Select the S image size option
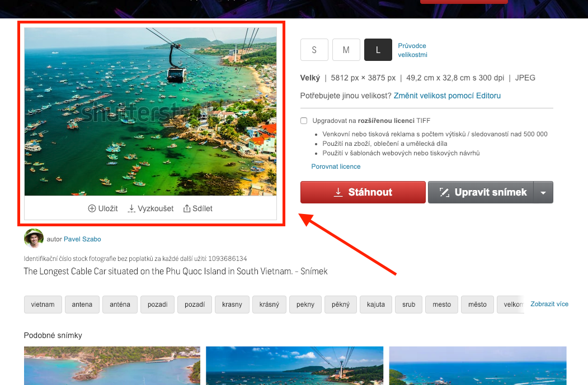The width and height of the screenshot is (588, 385). point(314,50)
